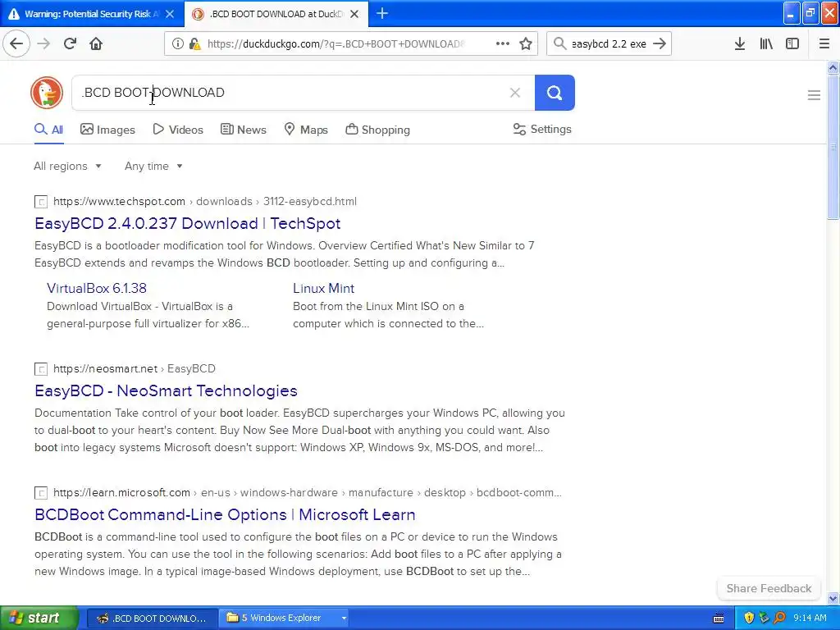Show All search results
This screenshot has width=840, height=630.
pos(48,130)
